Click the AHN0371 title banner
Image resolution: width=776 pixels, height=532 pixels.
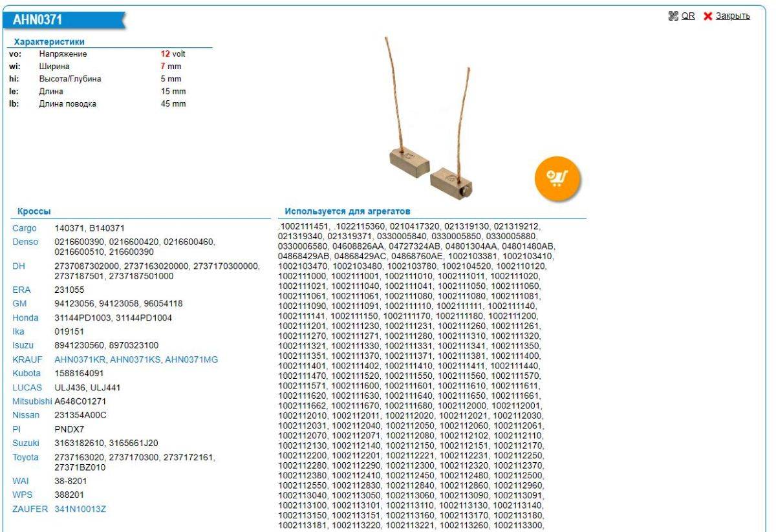click(x=42, y=20)
